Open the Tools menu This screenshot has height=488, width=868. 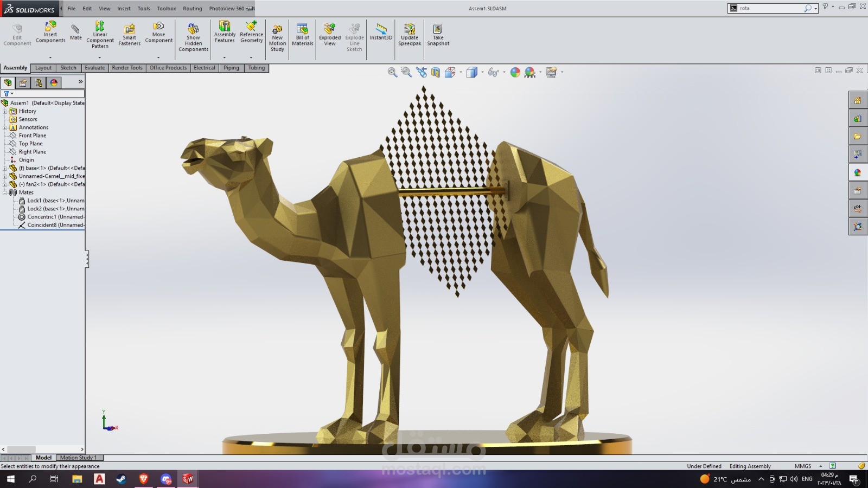coord(144,9)
